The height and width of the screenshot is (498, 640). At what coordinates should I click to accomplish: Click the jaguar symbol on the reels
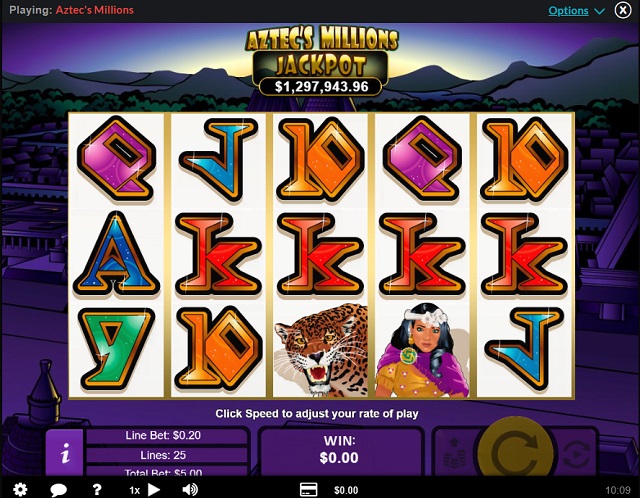point(320,350)
